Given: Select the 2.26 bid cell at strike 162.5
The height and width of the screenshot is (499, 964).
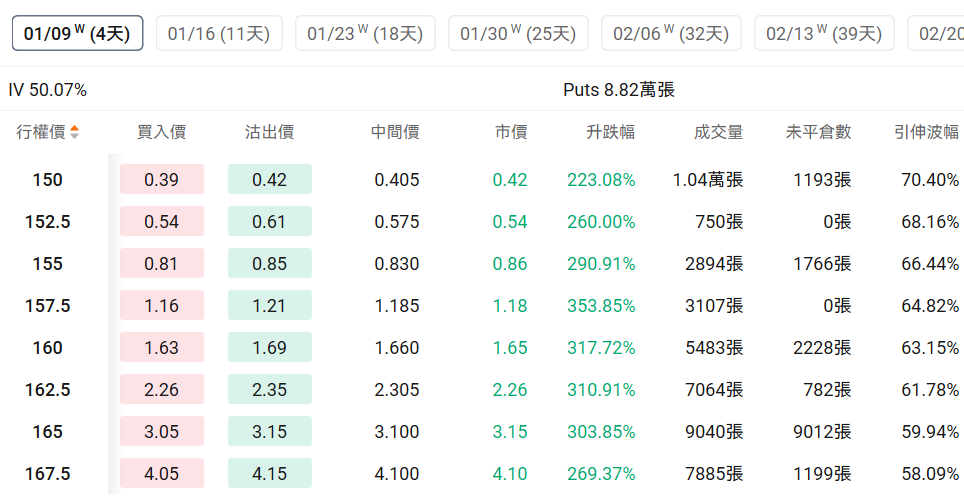Looking at the screenshot, I should [x=162, y=390].
